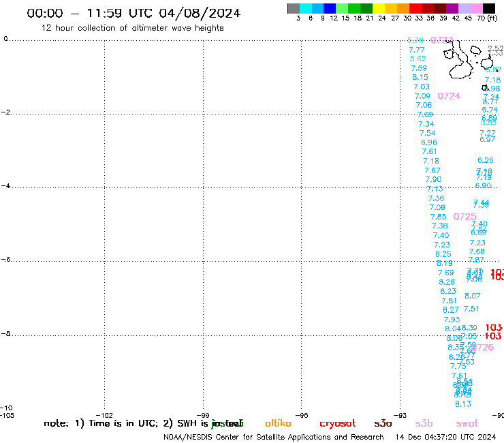The height and width of the screenshot is (443, 504).
Task: Click the wave height value '7.81'
Action: pyautogui.click(x=449, y=301)
